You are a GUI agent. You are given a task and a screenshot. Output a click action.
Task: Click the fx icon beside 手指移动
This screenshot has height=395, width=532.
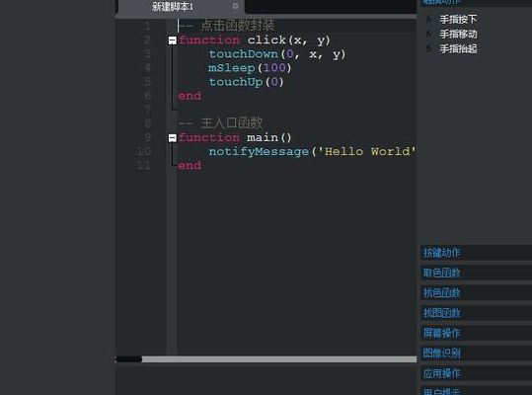point(429,34)
